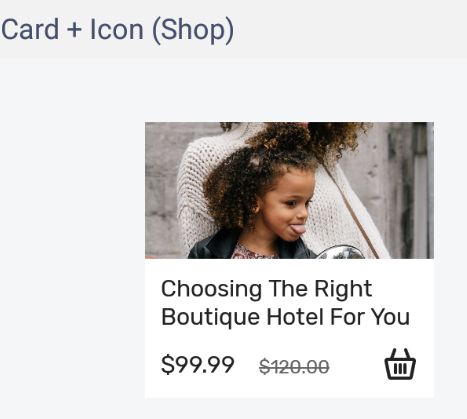Screen dimensions: 467x419
Task: Click the shopping basket icon
Action: tap(400, 364)
